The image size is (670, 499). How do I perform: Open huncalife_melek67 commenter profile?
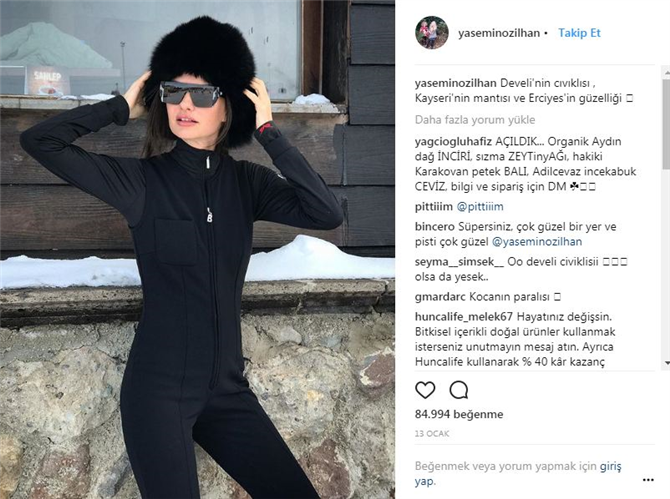point(464,317)
